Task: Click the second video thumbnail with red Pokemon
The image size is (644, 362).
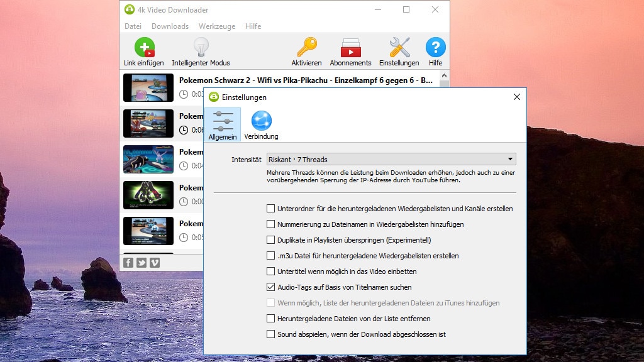Action: click(148, 123)
